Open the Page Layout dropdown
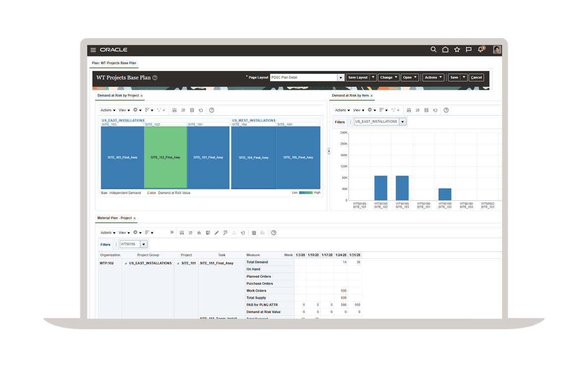The image size is (588, 368). coord(340,78)
